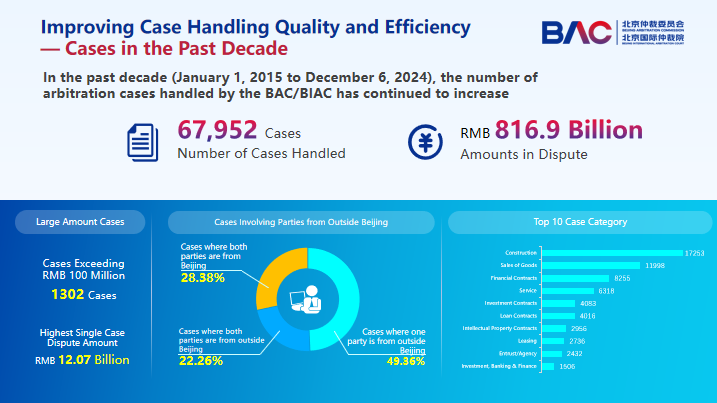The width and height of the screenshot is (717, 403).
Task: Click the Loan Contracts bar
Action: (558, 316)
